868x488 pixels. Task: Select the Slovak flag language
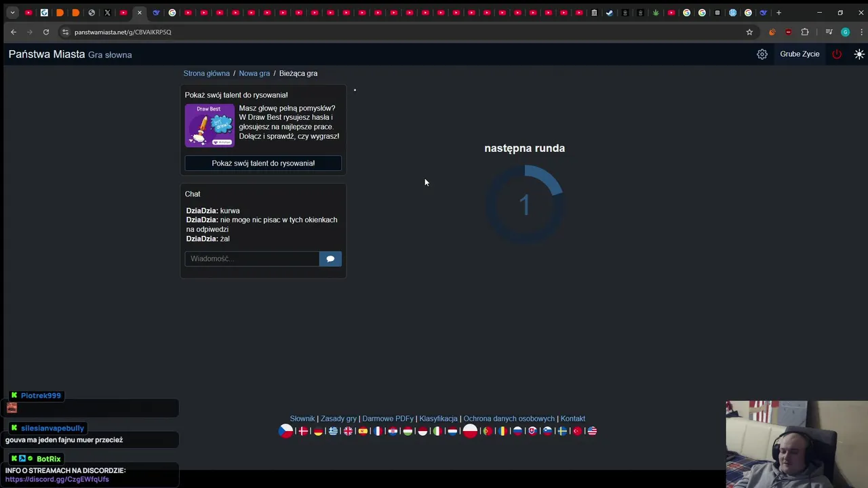click(532, 431)
